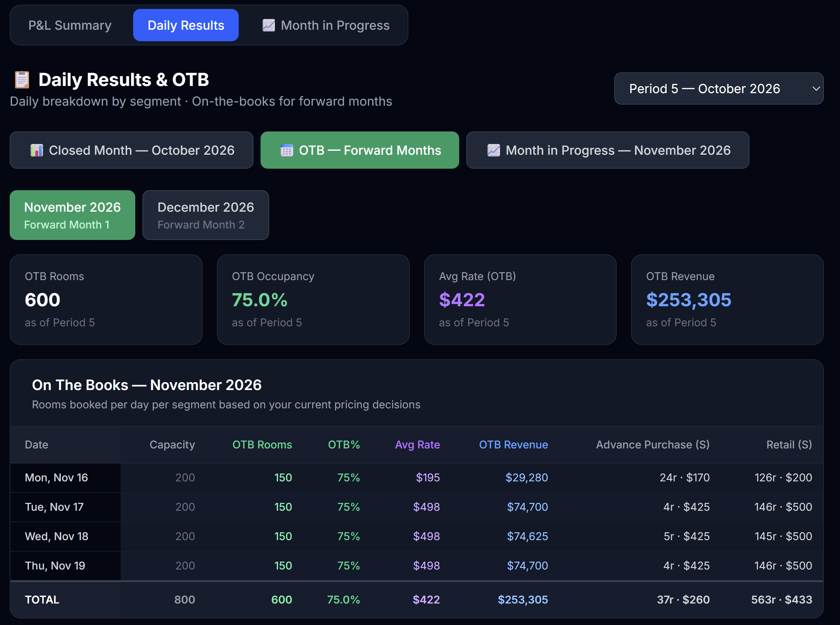Click the chart icon on Month in Progress tab
This screenshot has height=625, width=840.
(x=268, y=25)
